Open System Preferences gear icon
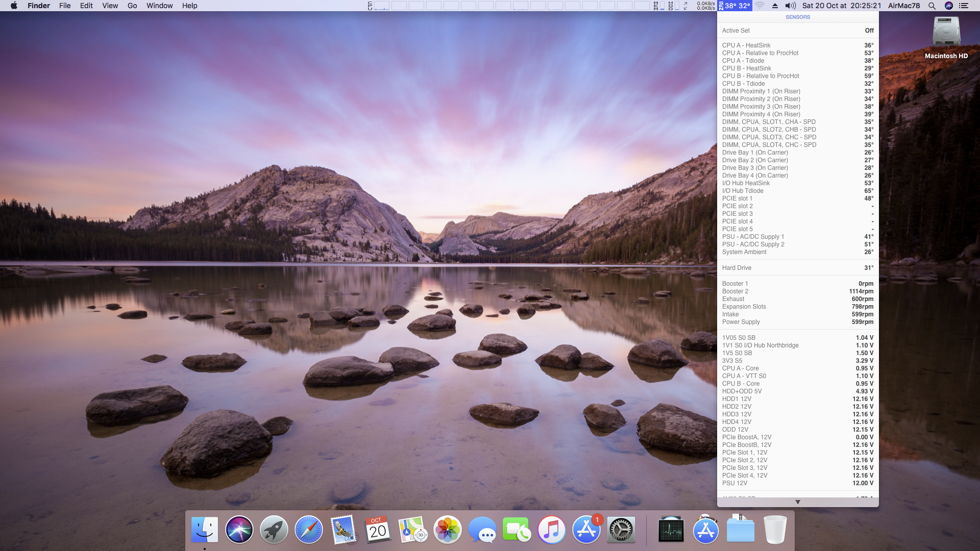This screenshot has height=551, width=980. point(621,530)
